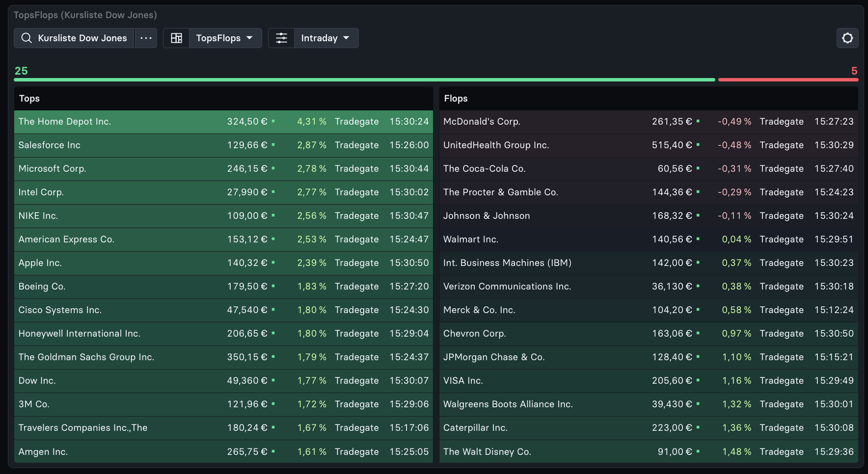Open McDonald's Corp. in Flops list
The height and width of the screenshot is (474, 868).
[x=649, y=122]
